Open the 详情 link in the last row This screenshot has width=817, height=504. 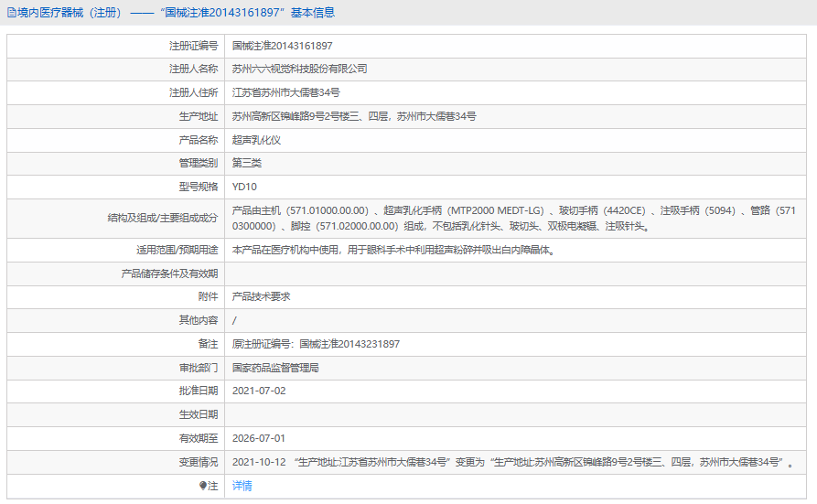[x=242, y=486]
